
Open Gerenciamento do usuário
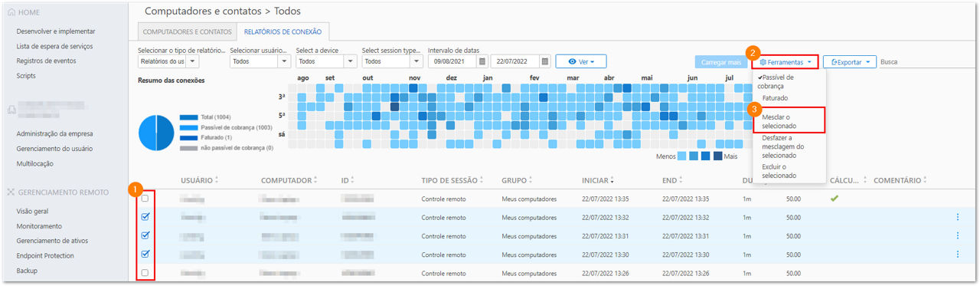(x=55, y=148)
